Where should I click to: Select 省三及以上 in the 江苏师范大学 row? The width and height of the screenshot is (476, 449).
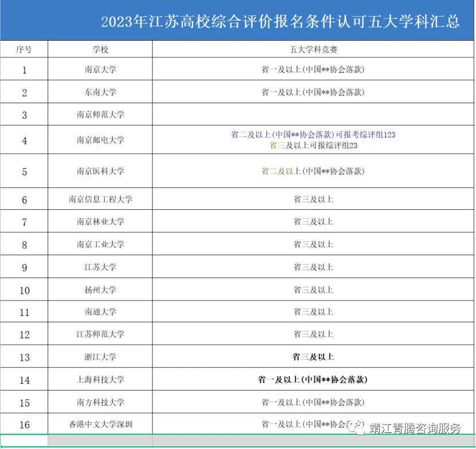point(313,334)
